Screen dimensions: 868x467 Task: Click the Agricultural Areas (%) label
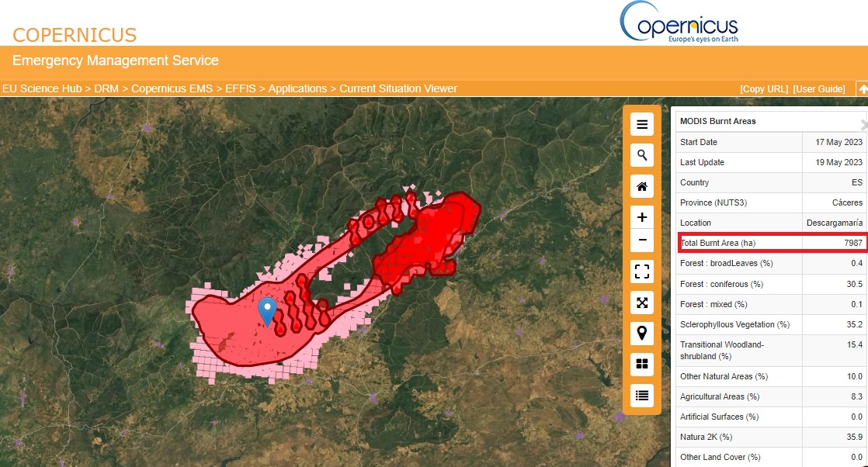[720, 396]
